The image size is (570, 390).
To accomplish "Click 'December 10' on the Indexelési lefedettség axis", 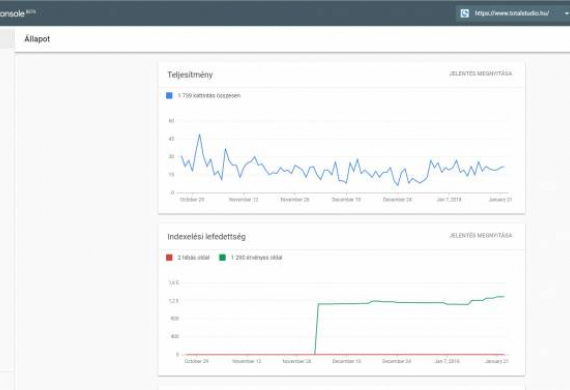I will click(x=346, y=361).
